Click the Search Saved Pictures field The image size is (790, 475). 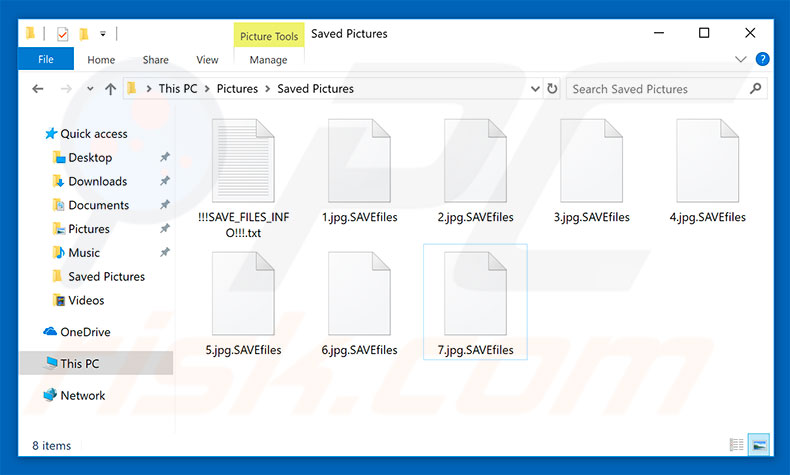655,89
